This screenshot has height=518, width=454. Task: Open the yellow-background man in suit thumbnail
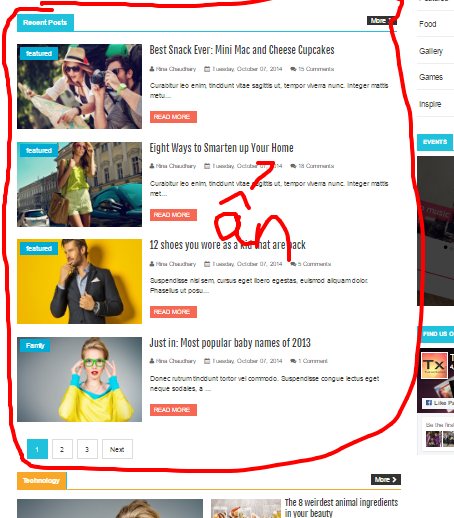(79, 281)
